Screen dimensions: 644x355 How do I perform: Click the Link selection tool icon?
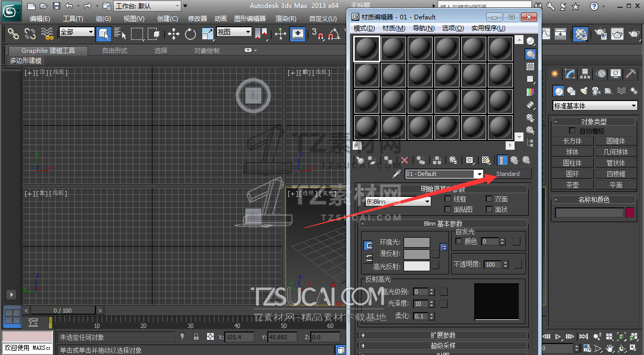(13, 35)
